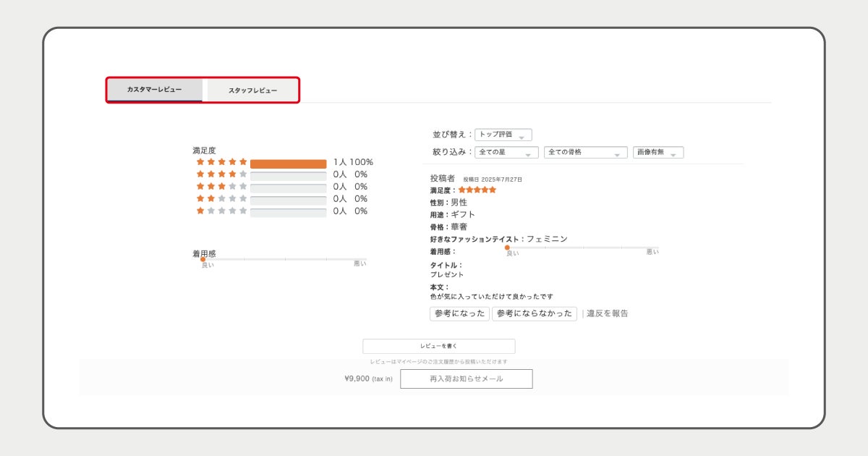Expand the 全ての骨格 filter dropdown
Screen dimensions: 868x456
point(585,153)
